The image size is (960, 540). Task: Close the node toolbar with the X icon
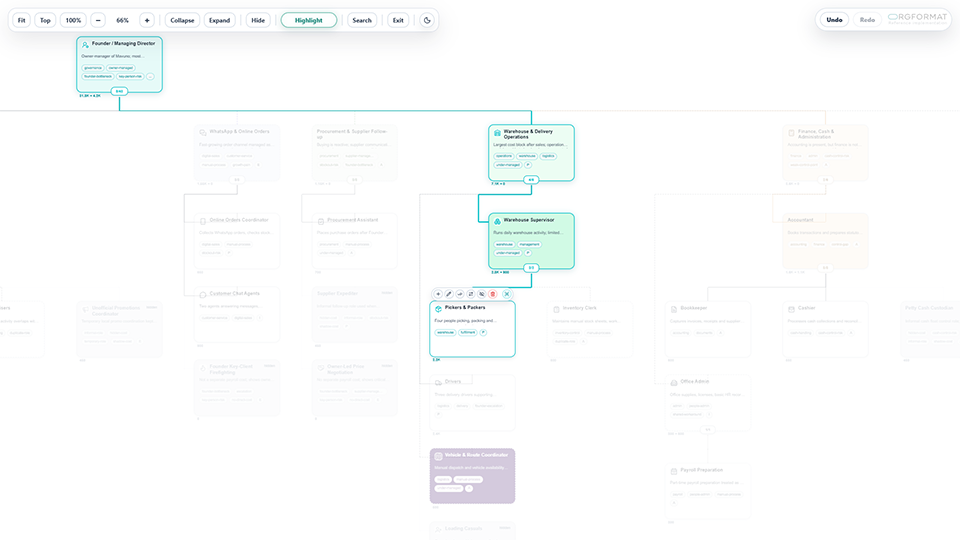tap(507, 294)
